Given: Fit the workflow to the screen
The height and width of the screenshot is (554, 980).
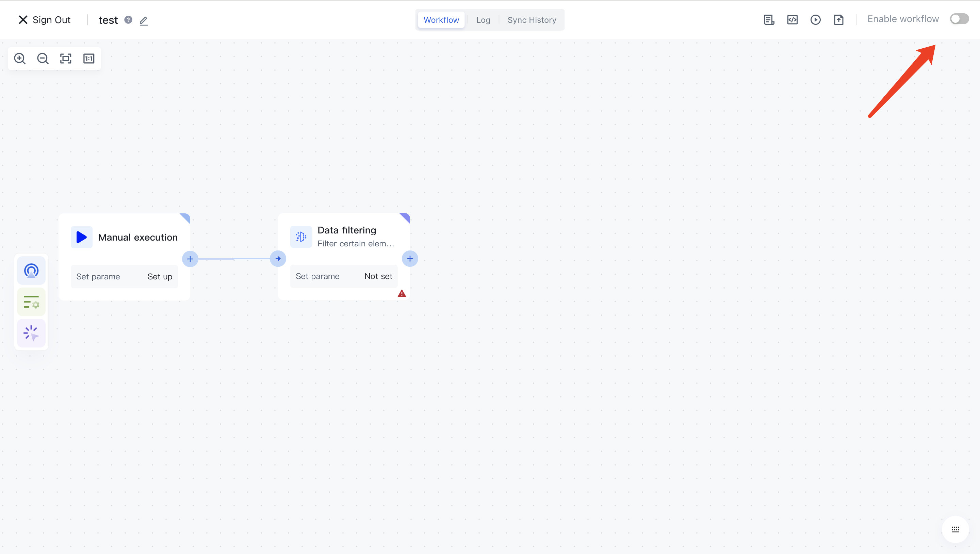Looking at the screenshot, I should [65, 58].
